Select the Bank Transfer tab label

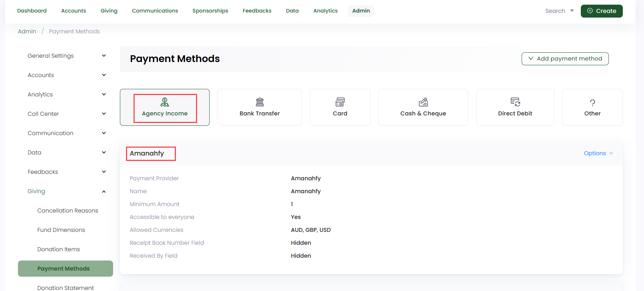pos(260,113)
